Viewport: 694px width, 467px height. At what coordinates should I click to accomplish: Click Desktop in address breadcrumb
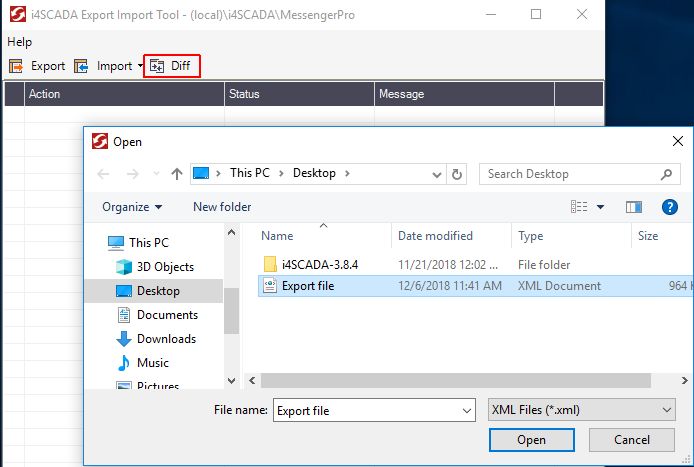[x=314, y=173]
